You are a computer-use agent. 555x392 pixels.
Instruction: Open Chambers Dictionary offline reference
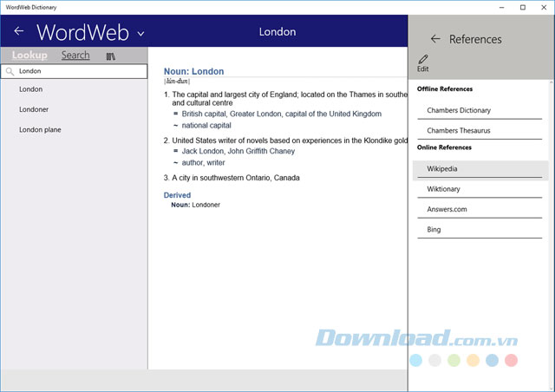coord(480,110)
